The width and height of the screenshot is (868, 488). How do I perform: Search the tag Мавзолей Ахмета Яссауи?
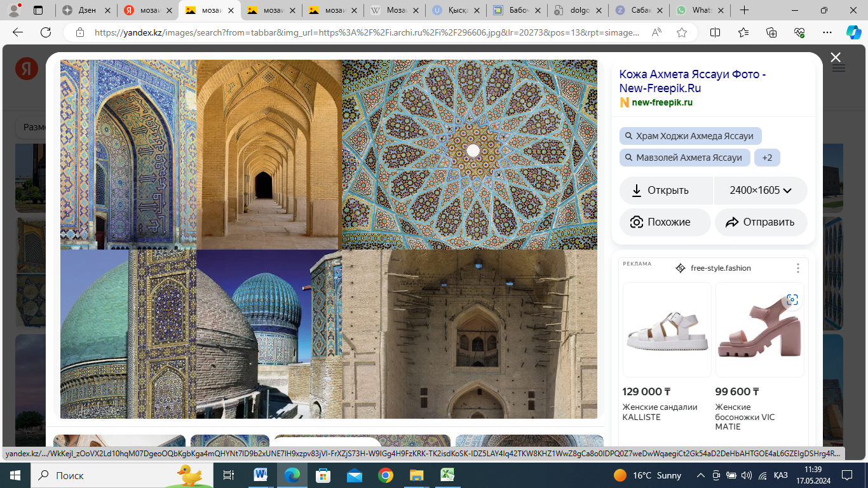(684, 158)
